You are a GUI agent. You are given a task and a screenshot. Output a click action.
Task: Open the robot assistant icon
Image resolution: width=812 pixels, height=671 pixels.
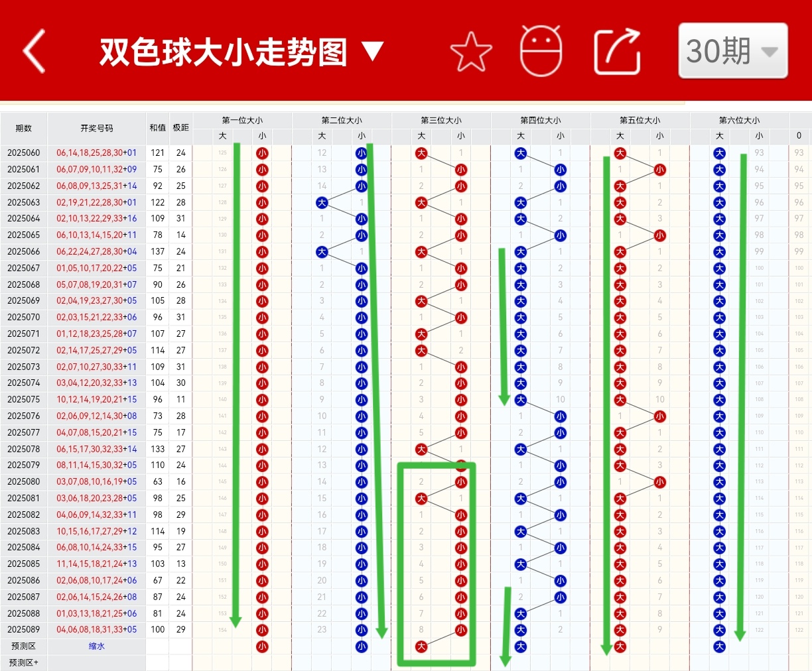(540, 50)
